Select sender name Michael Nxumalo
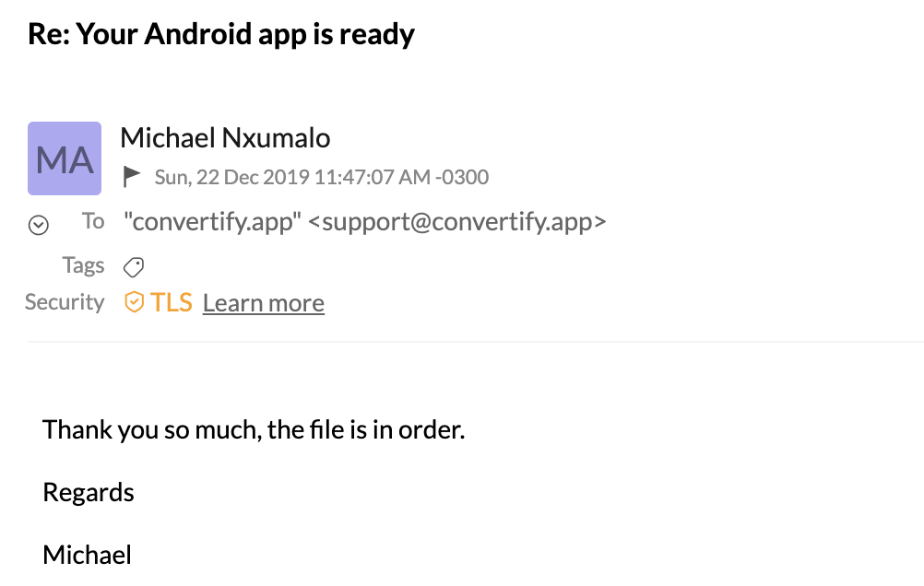 (225, 138)
